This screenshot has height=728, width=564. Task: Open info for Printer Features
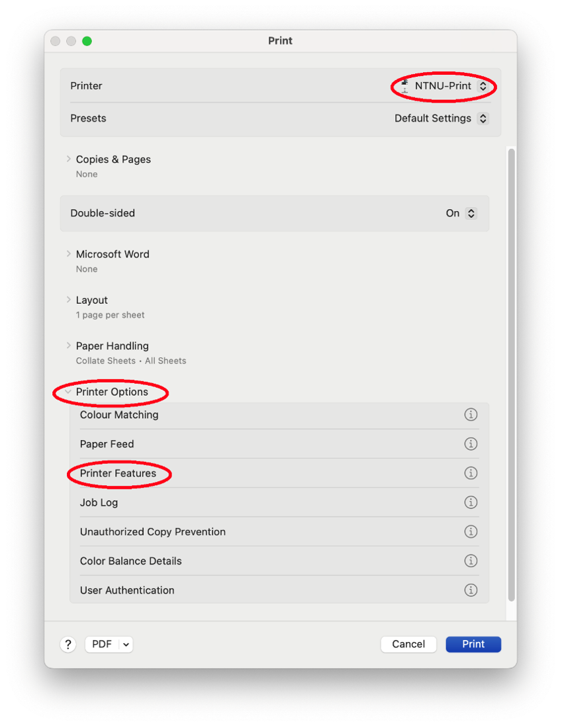(x=471, y=473)
